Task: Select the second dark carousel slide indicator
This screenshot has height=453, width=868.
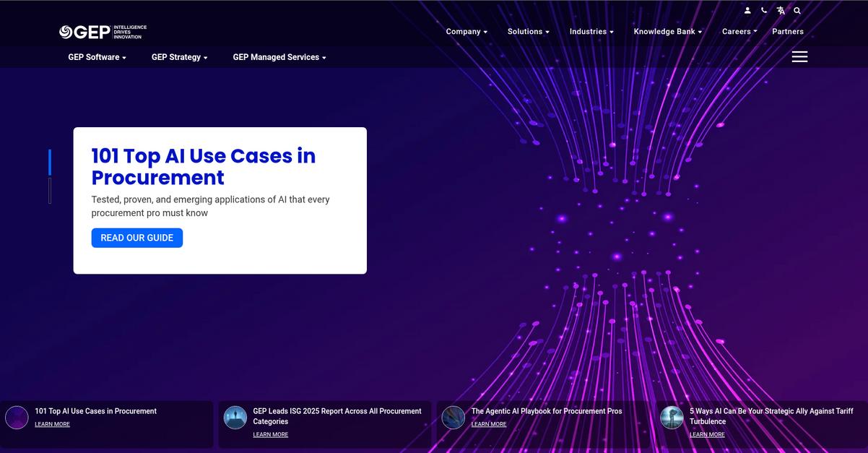Action: (x=50, y=191)
